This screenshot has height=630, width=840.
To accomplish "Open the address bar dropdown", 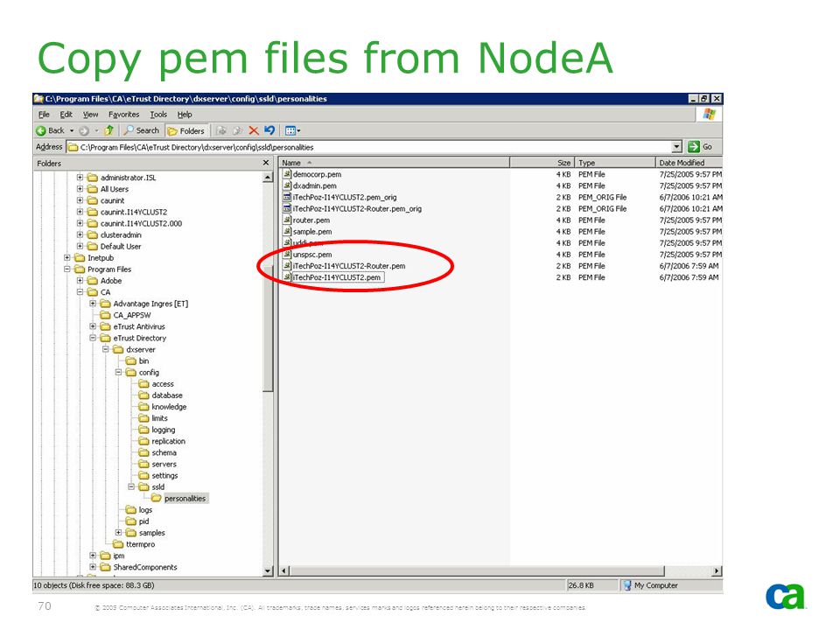I will tap(676, 147).
